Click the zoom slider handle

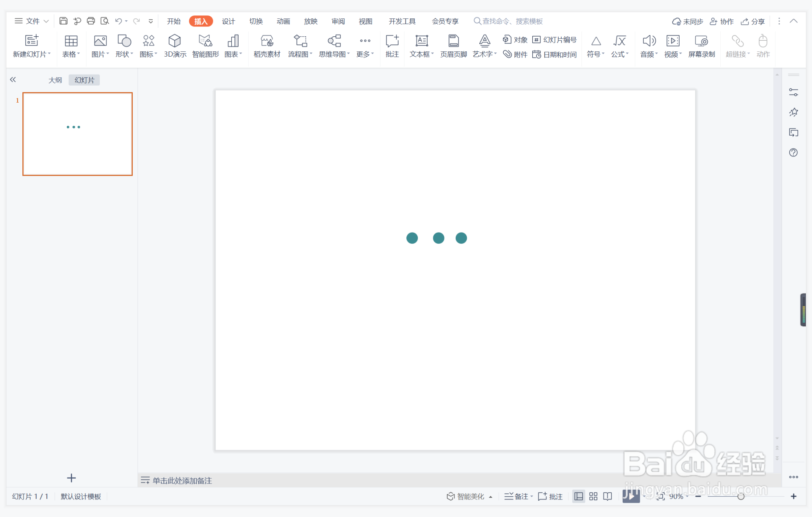[x=741, y=496]
